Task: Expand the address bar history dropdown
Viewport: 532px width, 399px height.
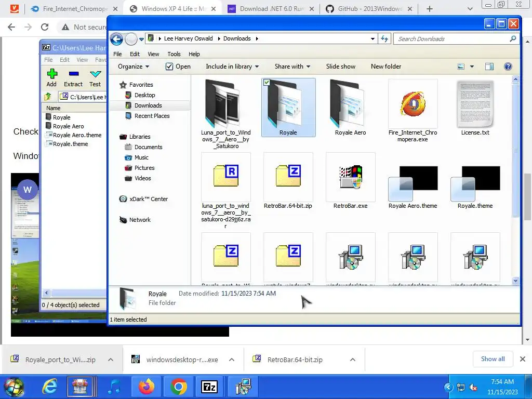Action: pyautogui.click(x=373, y=38)
